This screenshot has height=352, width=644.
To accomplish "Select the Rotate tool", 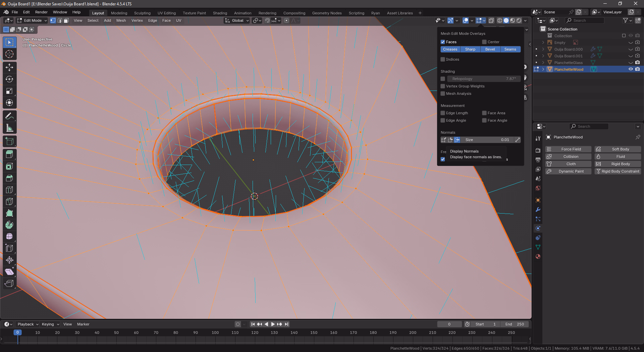I will (9, 79).
